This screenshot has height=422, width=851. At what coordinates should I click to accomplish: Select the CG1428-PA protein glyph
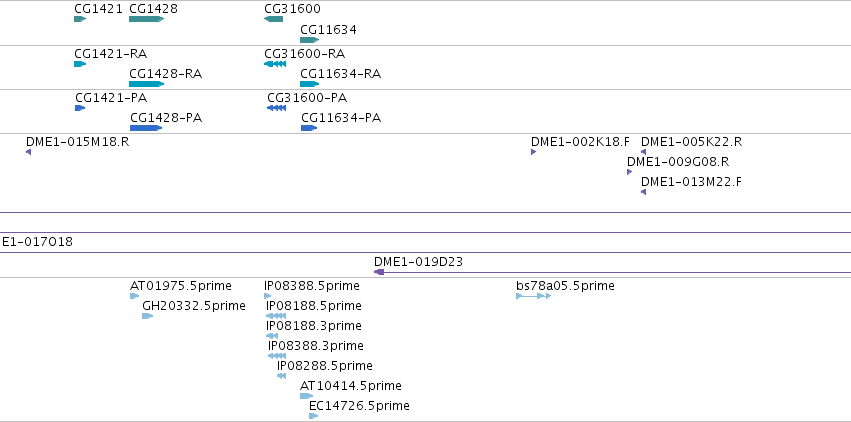146,128
